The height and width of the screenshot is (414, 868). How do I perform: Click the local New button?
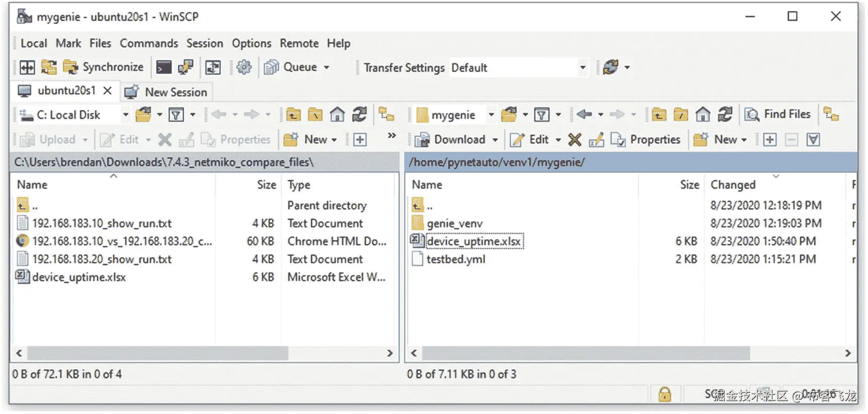(x=305, y=140)
